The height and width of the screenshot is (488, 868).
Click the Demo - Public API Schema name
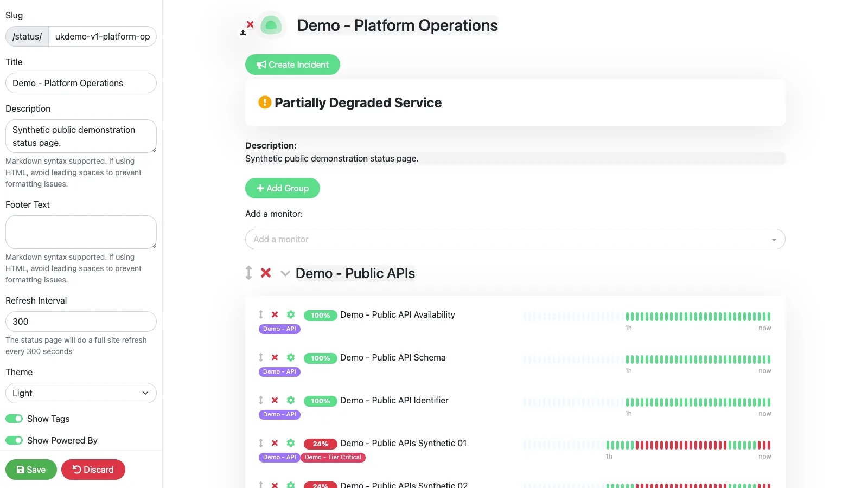(393, 357)
